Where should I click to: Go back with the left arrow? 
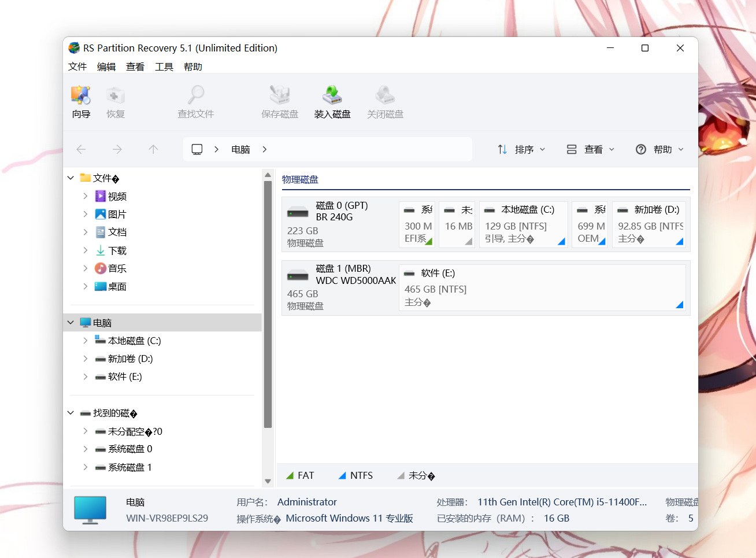click(81, 149)
